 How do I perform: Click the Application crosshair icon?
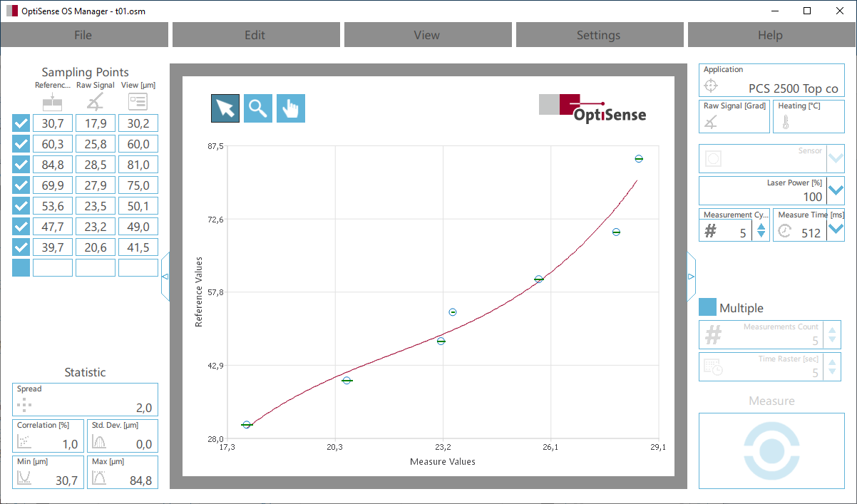tap(711, 86)
